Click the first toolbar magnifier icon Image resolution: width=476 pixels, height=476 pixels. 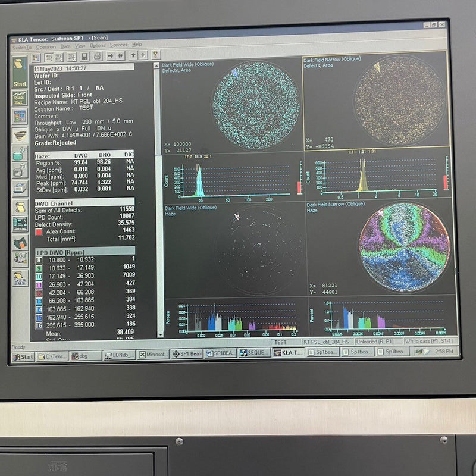point(36,57)
